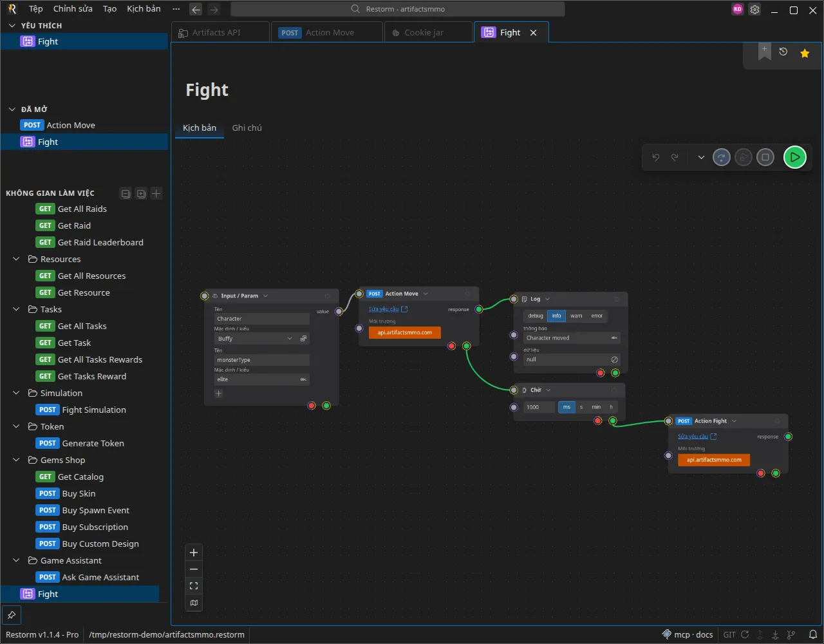Viewport: 824px width, 644px height.
Task: Close the Fight tab
Action: [x=534, y=33]
